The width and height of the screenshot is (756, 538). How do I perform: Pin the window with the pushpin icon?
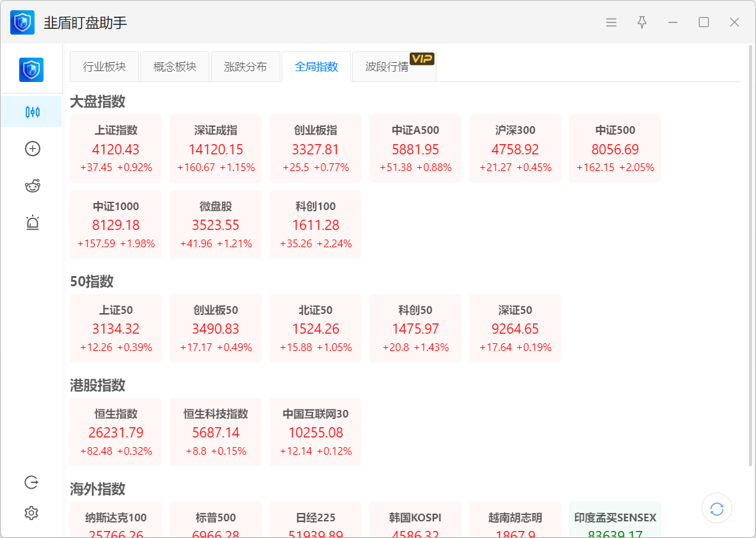(642, 22)
